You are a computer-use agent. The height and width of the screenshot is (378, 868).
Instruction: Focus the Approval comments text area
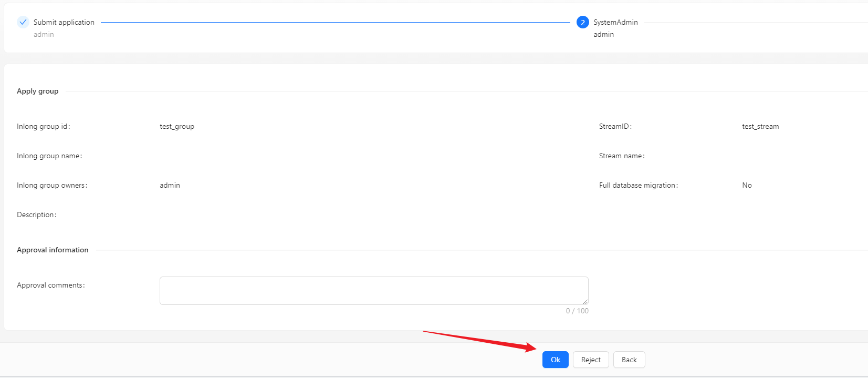pyautogui.click(x=373, y=291)
